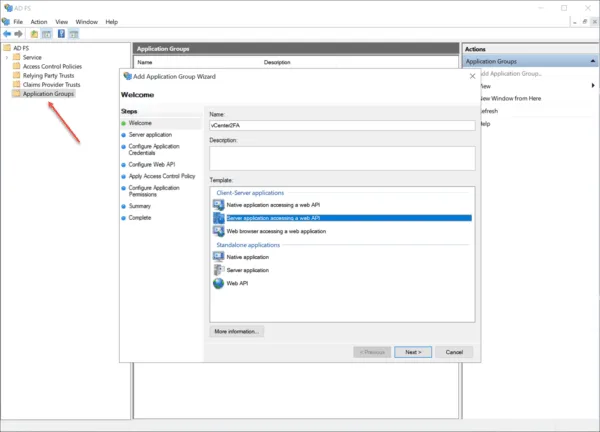This screenshot has height=432, width=600.
Task: Select Claims Provider Trusts in tree
Action: point(51,85)
